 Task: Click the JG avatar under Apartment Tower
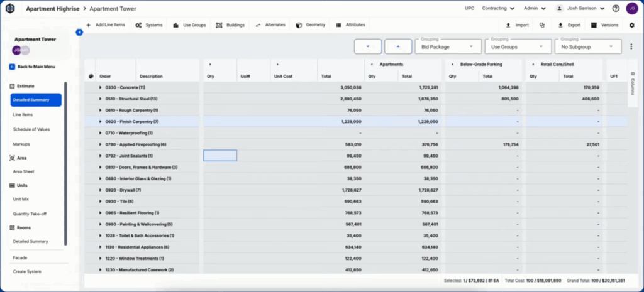17,50
